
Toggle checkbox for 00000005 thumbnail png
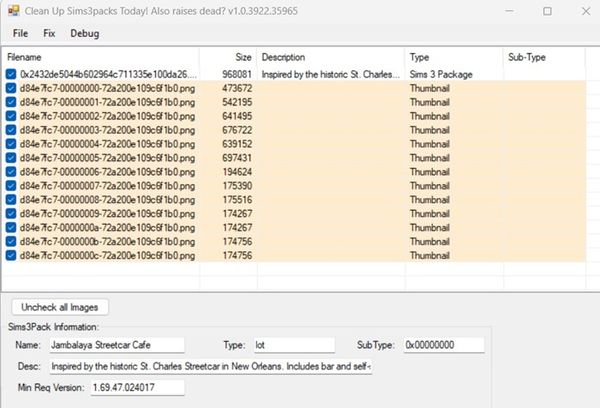pyautogui.click(x=11, y=158)
